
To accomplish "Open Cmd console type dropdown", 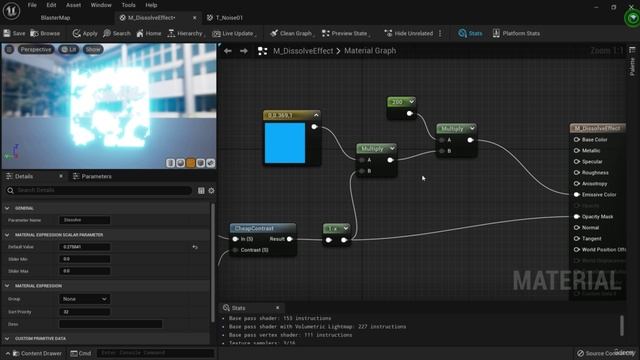I will pyautogui.click(x=80, y=353).
